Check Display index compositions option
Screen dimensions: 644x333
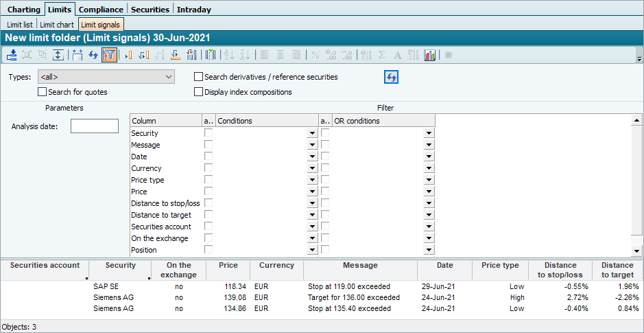click(199, 92)
